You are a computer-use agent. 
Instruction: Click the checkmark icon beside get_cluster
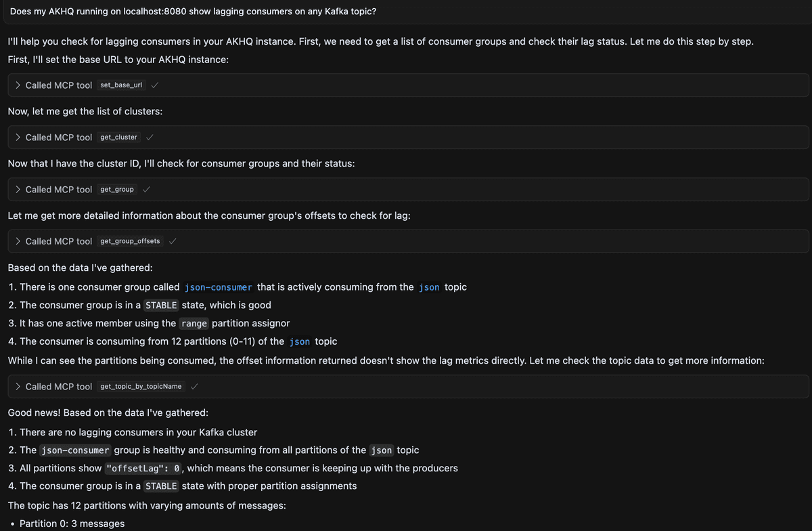pos(150,137)
